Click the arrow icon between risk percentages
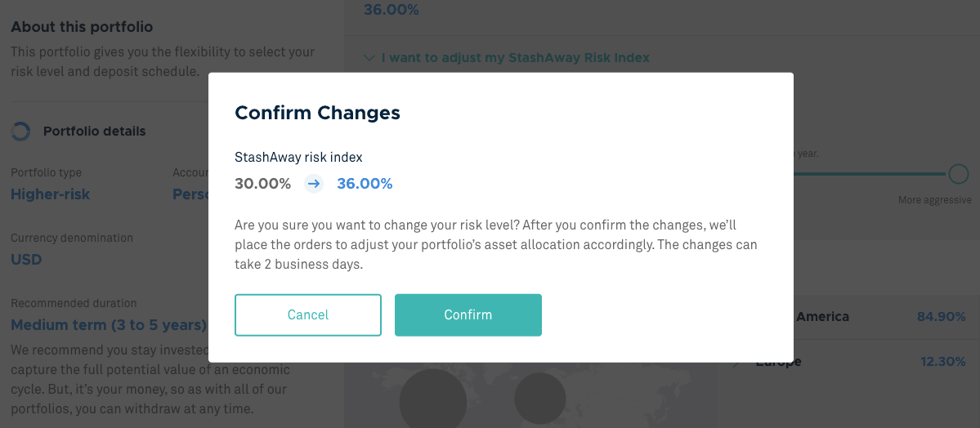 [x=314, y=184]
